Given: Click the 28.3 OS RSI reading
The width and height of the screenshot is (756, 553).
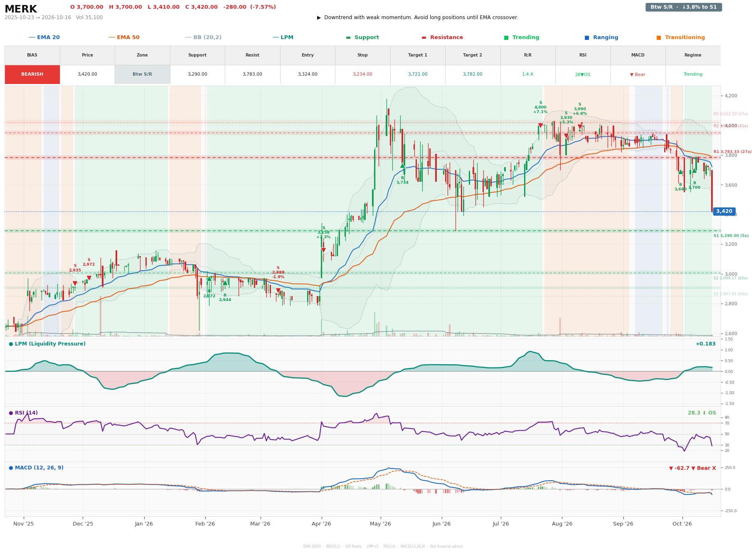Looking at the screenshot, I should pos(702,413).
